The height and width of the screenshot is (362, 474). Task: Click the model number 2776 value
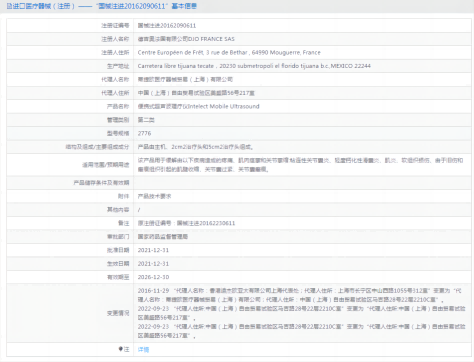pyautogui.click(x=144, y=133)
